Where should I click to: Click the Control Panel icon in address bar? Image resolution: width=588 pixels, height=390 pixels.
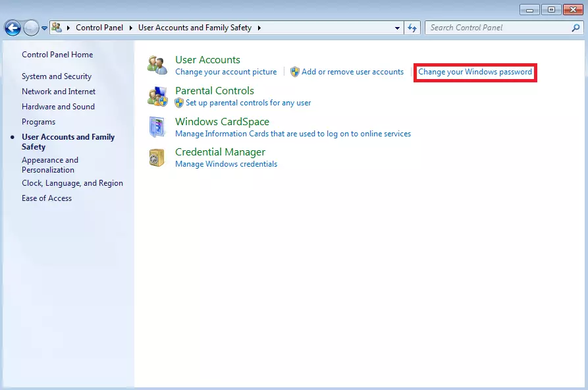[57, 28]
